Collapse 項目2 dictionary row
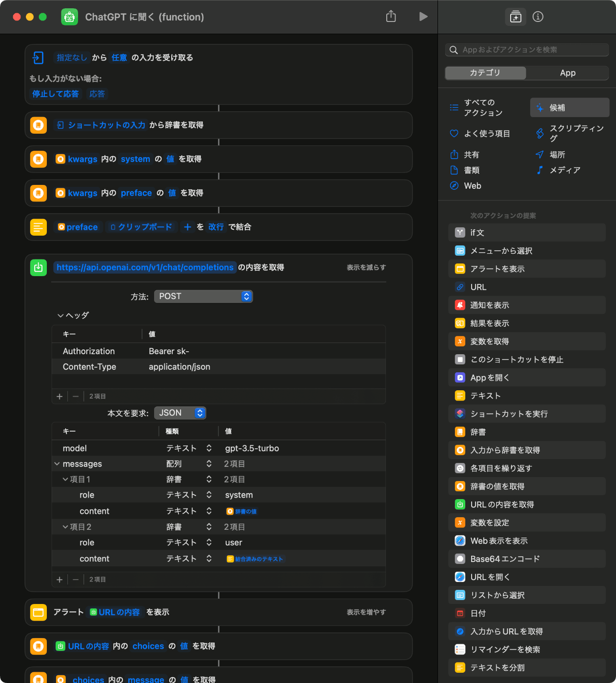Viewport: 616px width, 683px height. (x=65, y=527)
